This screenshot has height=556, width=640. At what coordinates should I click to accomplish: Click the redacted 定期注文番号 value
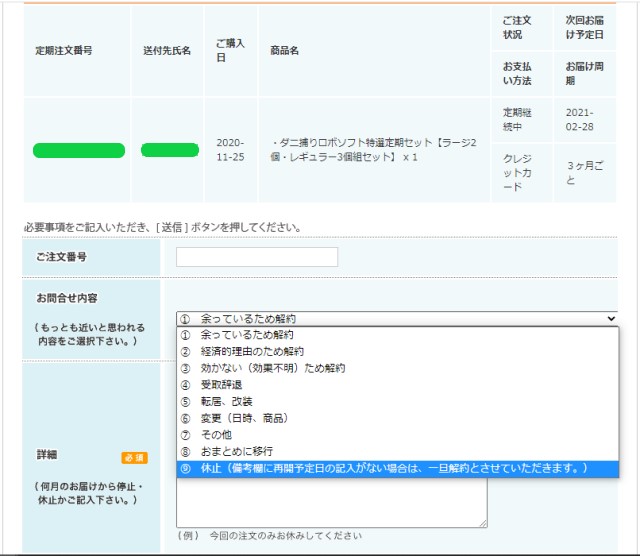point(79,150)
